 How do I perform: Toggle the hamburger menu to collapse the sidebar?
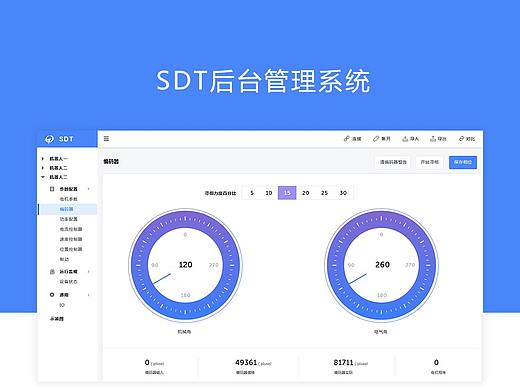click(x=106, y=139)
